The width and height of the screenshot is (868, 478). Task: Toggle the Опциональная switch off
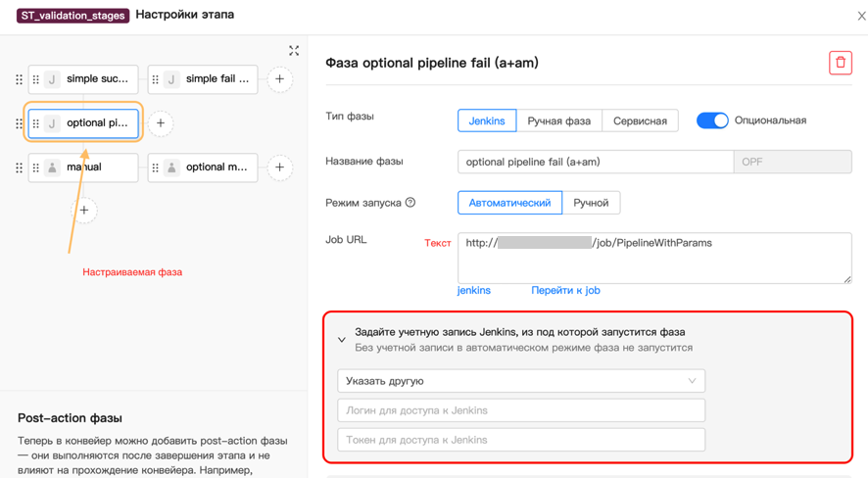(x=712, y=120)
